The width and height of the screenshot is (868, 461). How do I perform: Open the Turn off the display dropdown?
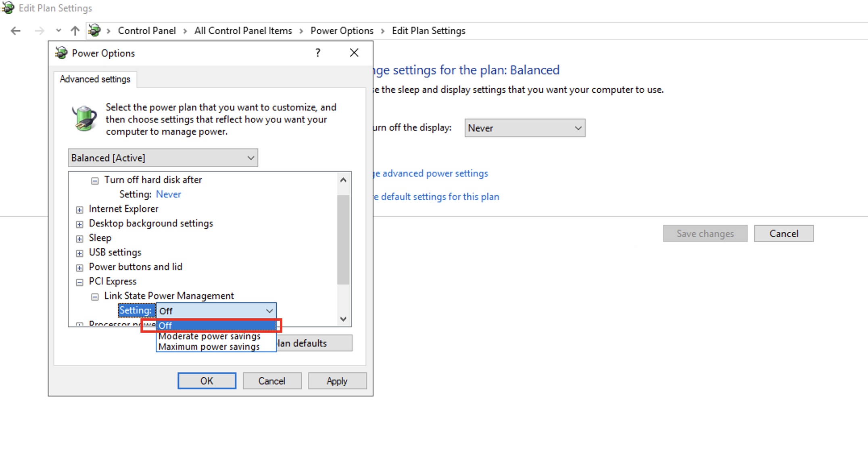tap(524, 128)
